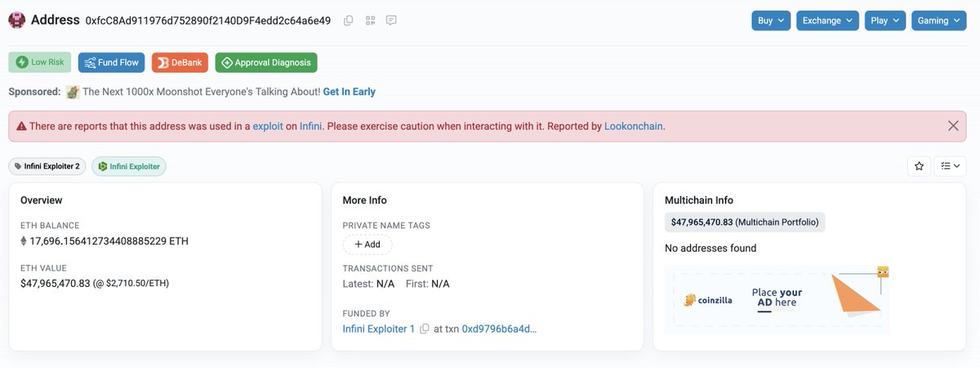Viewport: 980px width, 368px height.
Task: Open funding transaction 0xd9796b6a4d…
Action: click(499, 329)
